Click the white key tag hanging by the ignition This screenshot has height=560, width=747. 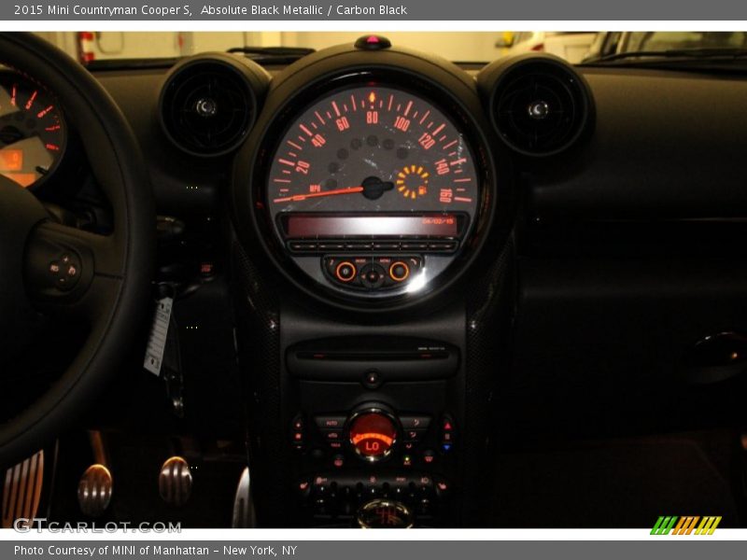[158, 336]
